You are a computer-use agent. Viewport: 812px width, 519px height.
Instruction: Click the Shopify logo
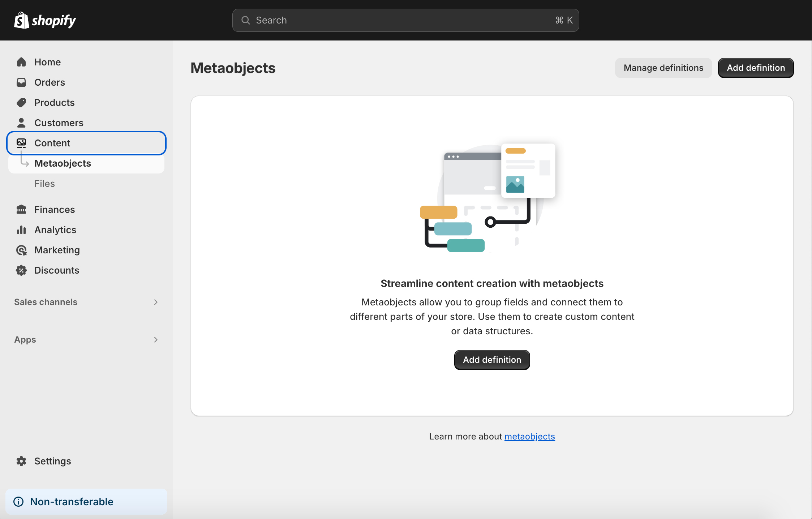click(x=45, y=20)
